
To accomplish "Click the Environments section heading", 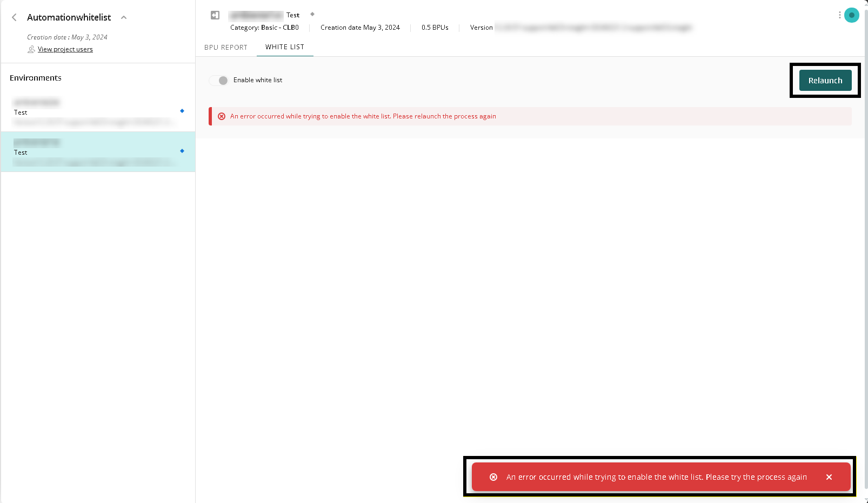I will (x=36, y=78).
